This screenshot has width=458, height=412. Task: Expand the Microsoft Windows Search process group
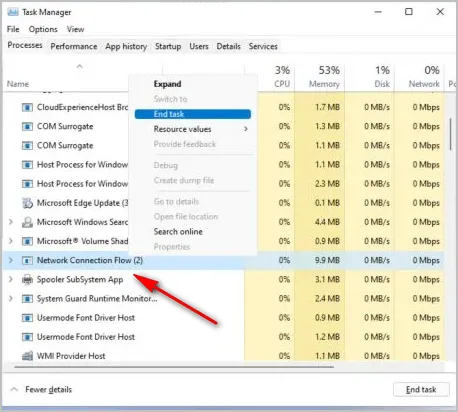coord(11,222)
